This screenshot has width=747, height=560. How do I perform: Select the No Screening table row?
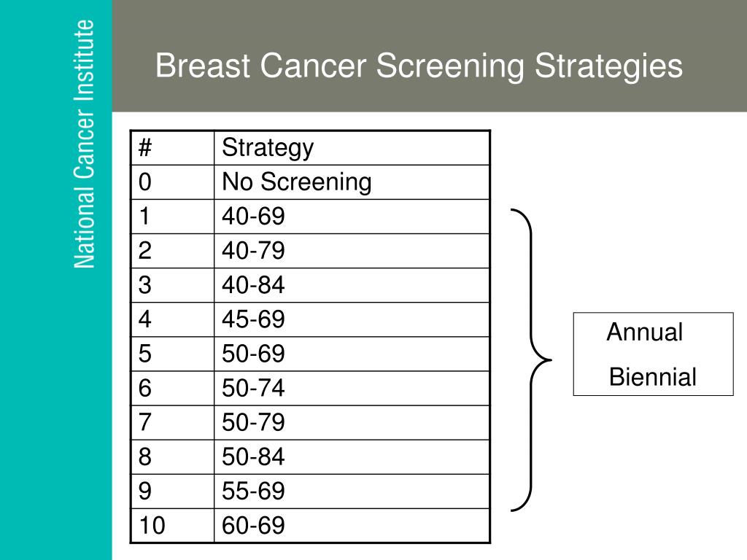click(x=310, y=182)
